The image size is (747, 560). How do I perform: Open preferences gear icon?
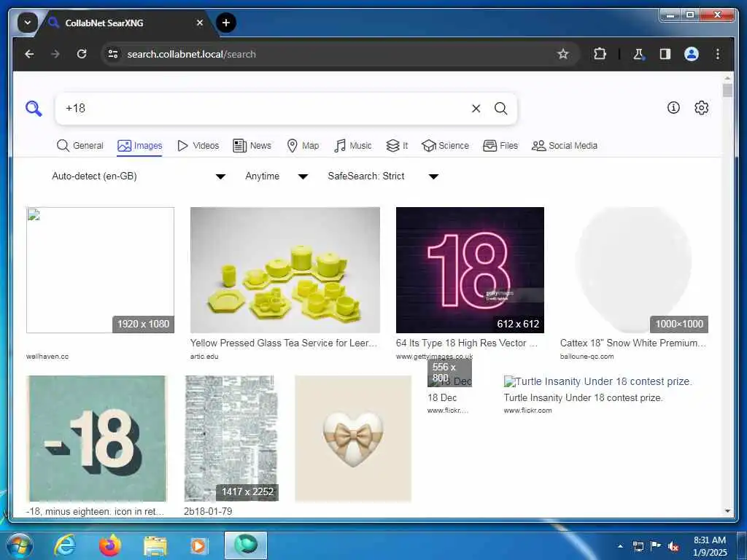click(701, 108)
